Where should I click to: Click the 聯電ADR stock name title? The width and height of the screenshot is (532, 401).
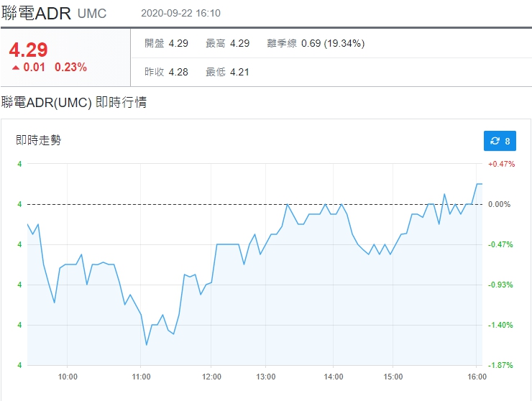click(36, 13)
